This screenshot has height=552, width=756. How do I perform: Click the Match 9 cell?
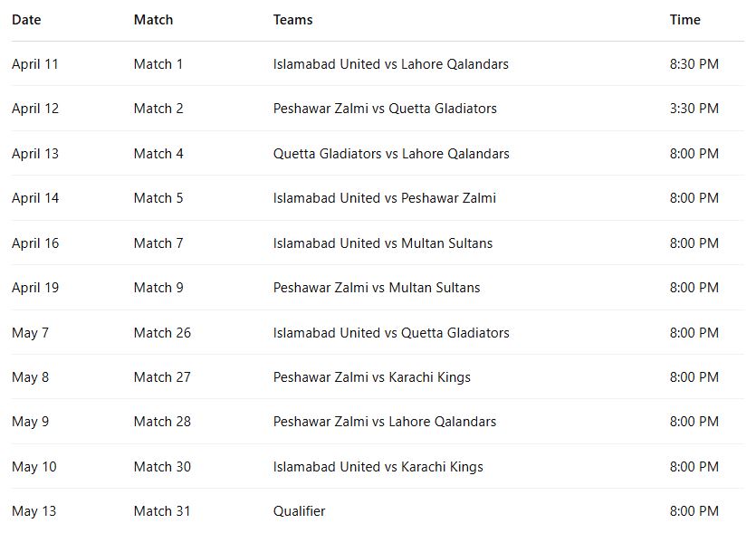(x=158, y=288)
